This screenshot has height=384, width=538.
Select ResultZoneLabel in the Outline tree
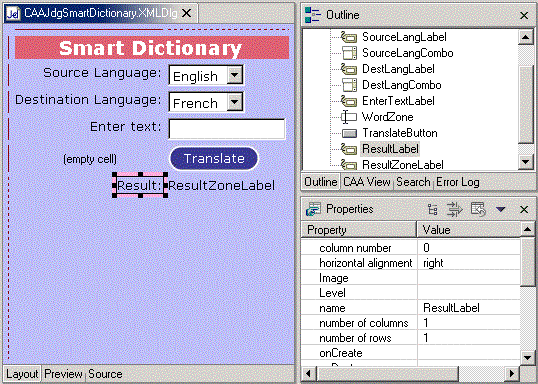[x=403, y=165]
